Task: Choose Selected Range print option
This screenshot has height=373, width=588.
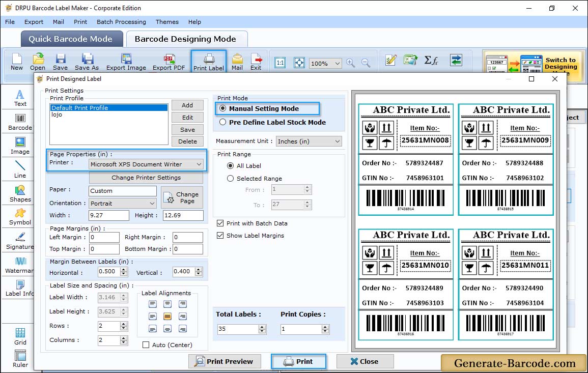Action: [230, 179]
